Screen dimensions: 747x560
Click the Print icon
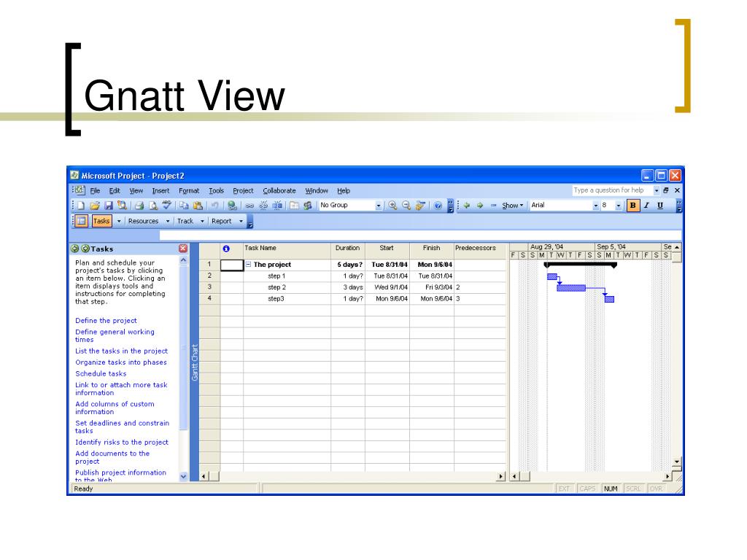139,205
